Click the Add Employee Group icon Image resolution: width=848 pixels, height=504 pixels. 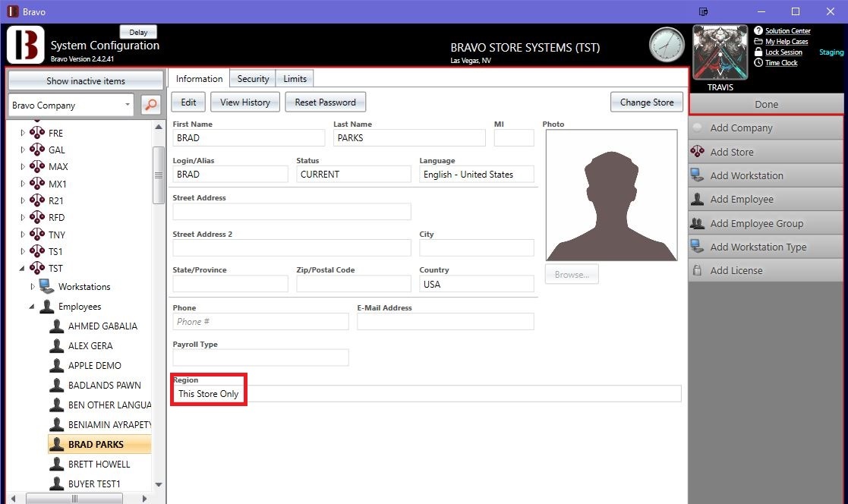[x=698, y=223]
